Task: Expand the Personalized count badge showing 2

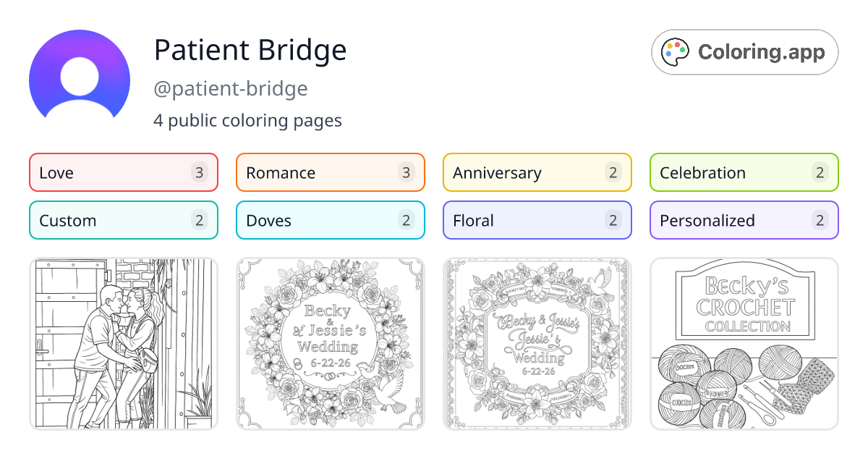Action: pos(820,220)
